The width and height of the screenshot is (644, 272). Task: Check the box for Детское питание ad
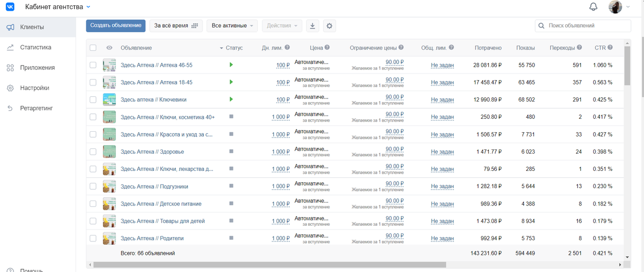pos(93,204)
